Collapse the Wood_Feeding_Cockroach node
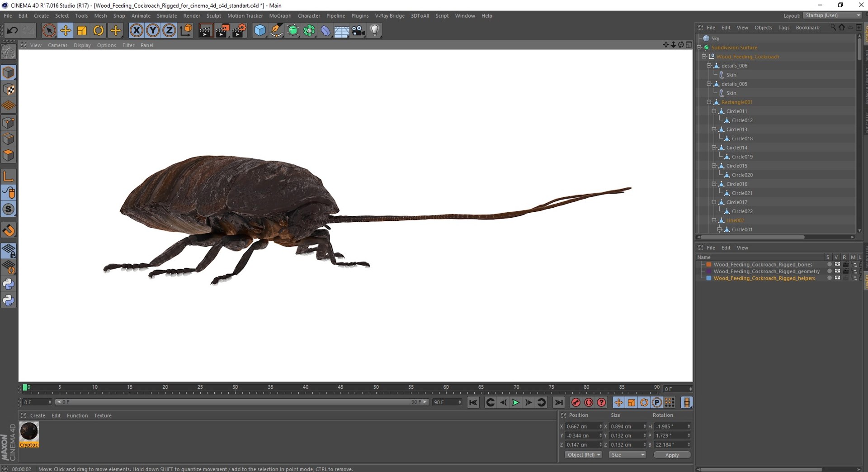Viewport: 868px width, 472px height. (x=704, y=57)
